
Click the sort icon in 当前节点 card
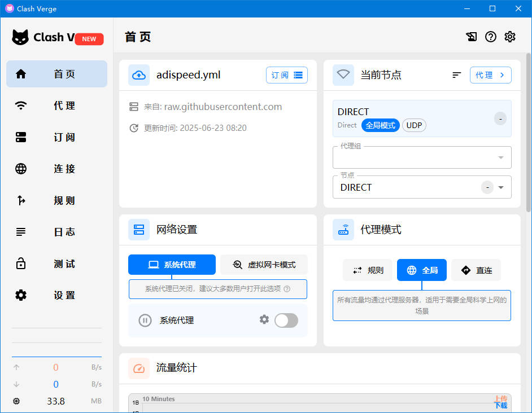point(457,75)
